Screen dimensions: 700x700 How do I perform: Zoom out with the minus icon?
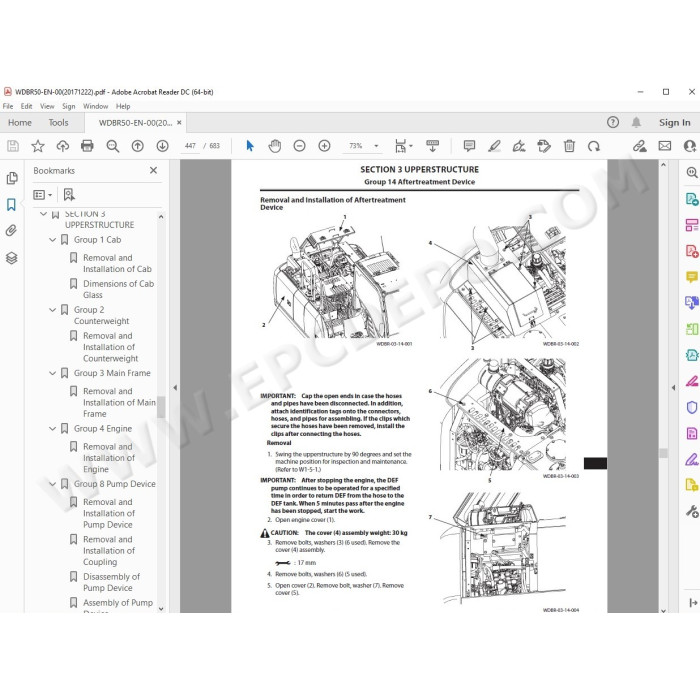[x=300, y=146]
